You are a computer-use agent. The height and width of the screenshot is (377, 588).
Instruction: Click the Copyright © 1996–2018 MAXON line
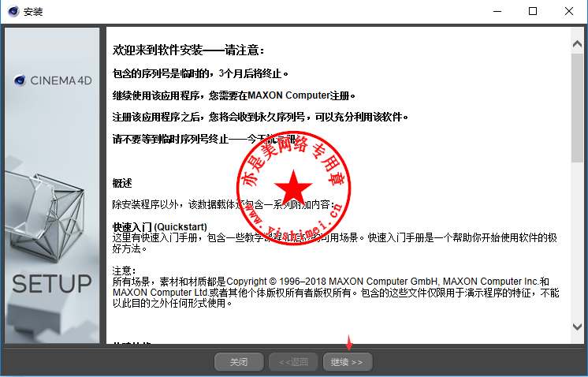coord(331,282)
